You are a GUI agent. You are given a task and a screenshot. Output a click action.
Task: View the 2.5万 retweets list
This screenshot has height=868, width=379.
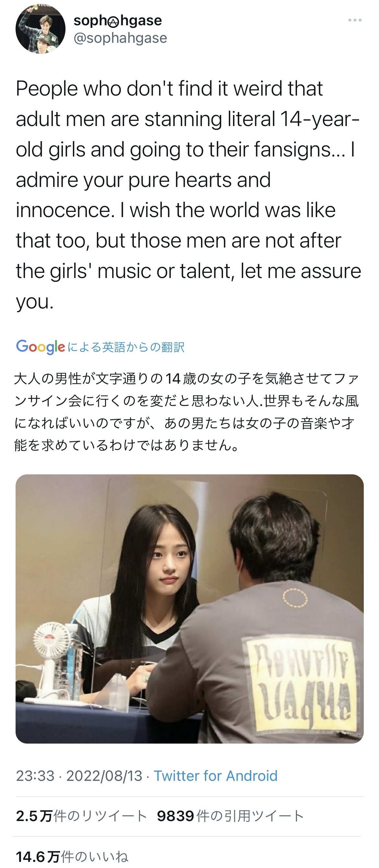click(x=81, y=816)
